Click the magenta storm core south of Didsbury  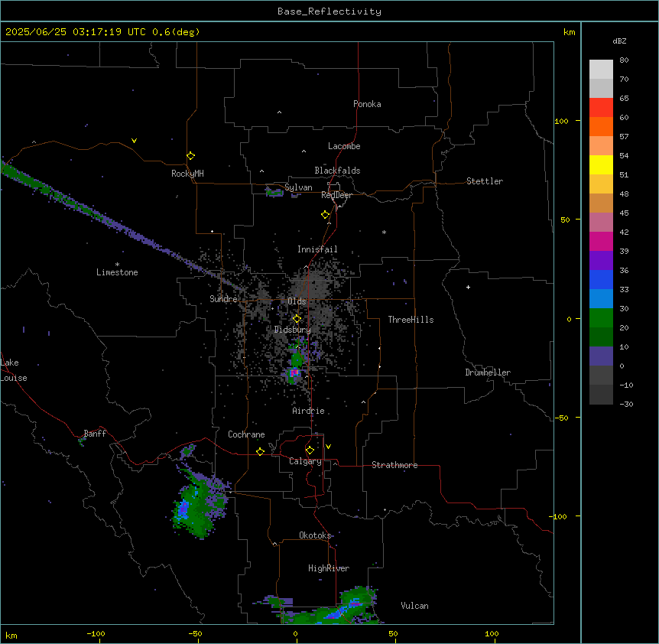tap(294, 372)
